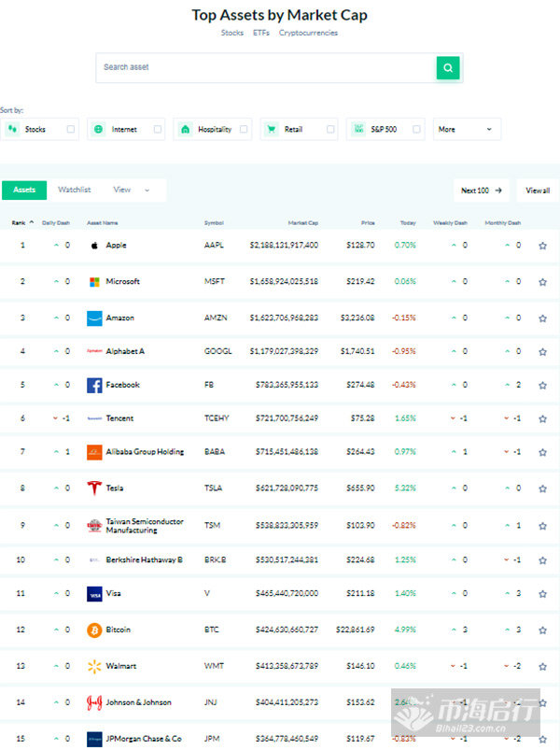Viewport: 560px width, 750px height.
Task: Select the TSLA symbol cell
Action: [x=213, y=488]
